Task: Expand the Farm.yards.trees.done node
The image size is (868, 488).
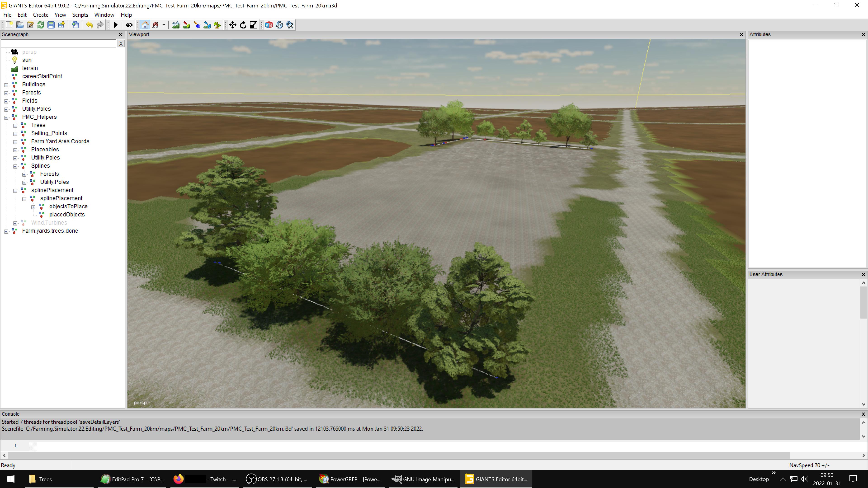Action: point(6,231)
